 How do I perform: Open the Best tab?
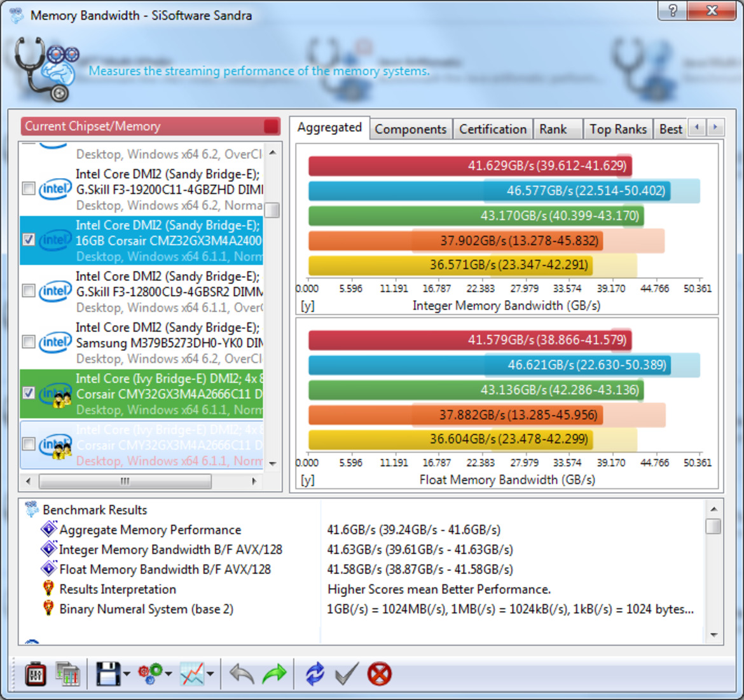click(x=670, y=129)
